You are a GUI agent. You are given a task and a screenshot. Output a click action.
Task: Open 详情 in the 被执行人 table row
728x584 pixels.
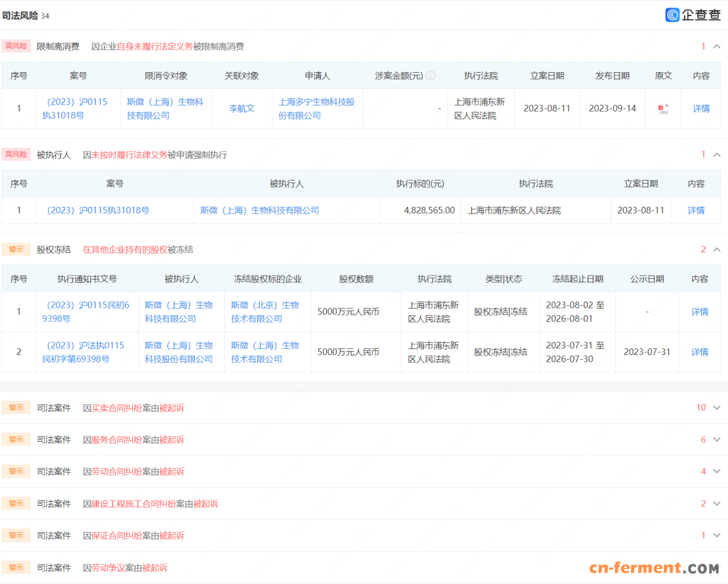click(696, 211)
